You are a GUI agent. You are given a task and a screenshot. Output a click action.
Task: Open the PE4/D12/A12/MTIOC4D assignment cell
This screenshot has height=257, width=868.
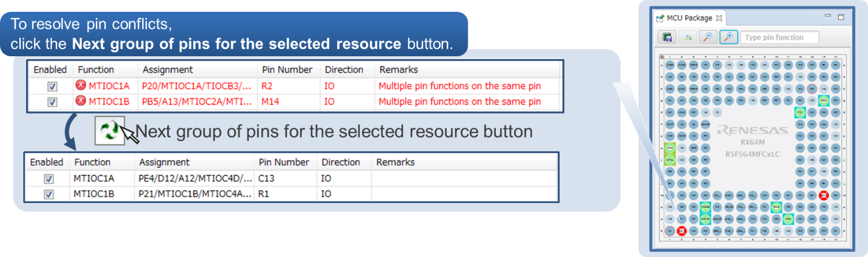(x=195, y=179)
